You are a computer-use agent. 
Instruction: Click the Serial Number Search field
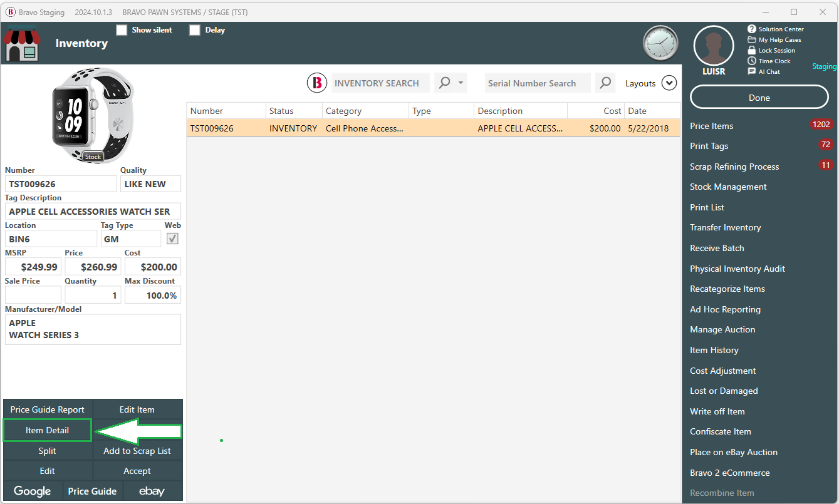coord(538,83)
